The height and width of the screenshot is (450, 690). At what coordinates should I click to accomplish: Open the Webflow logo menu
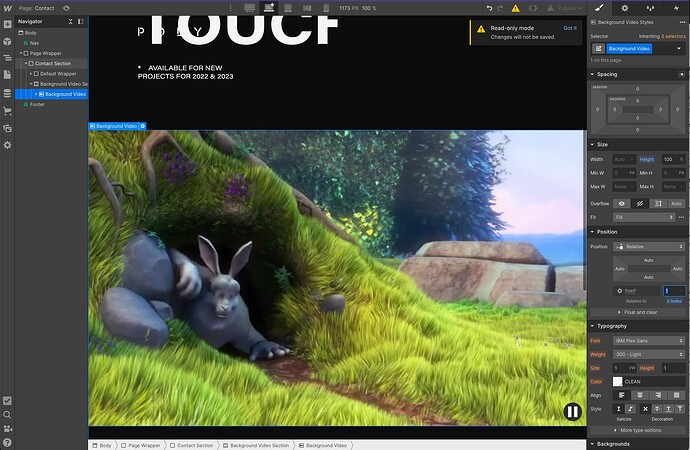click(7, 8)
